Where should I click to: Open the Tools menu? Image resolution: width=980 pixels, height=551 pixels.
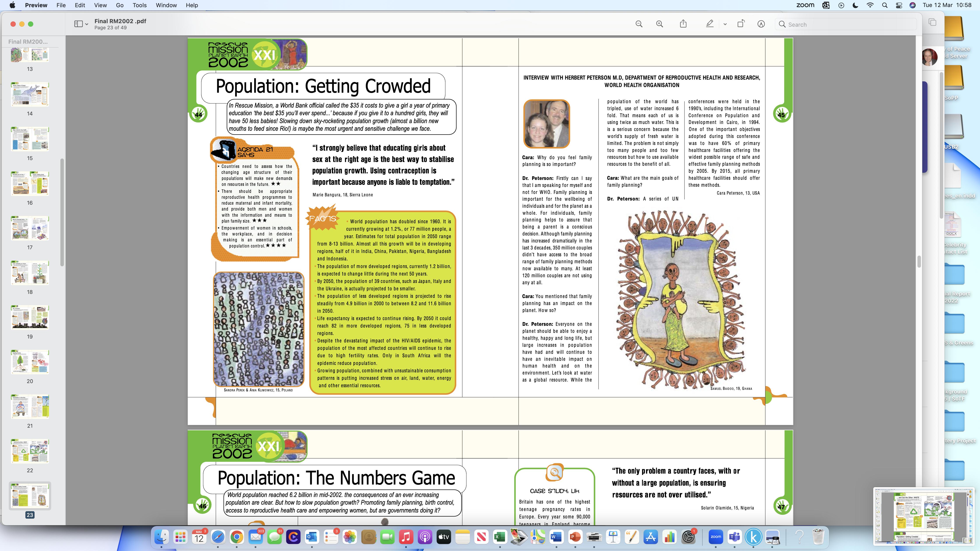click(139, 5)
